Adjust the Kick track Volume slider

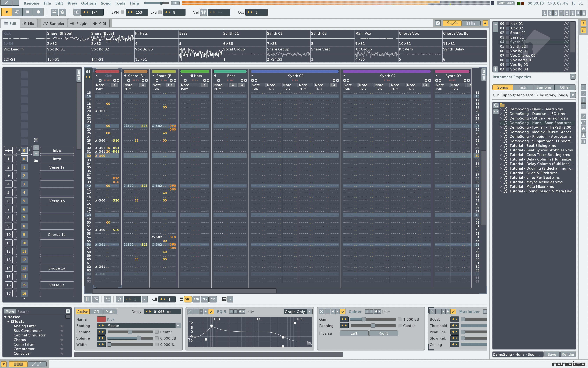pyautogui.click(x=130, y=338)
